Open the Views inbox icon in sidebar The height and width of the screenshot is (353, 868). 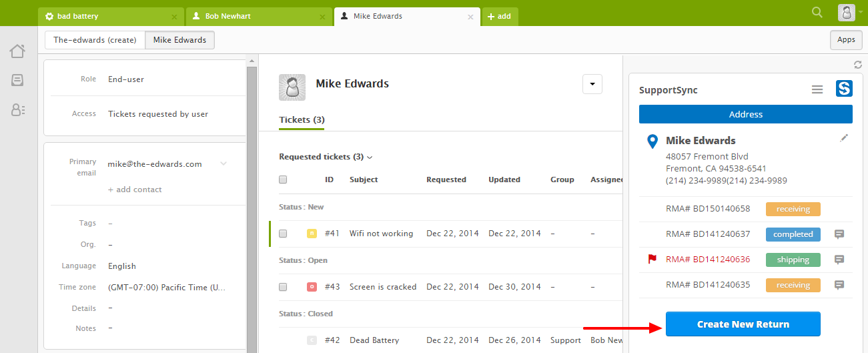pos(17,81)
